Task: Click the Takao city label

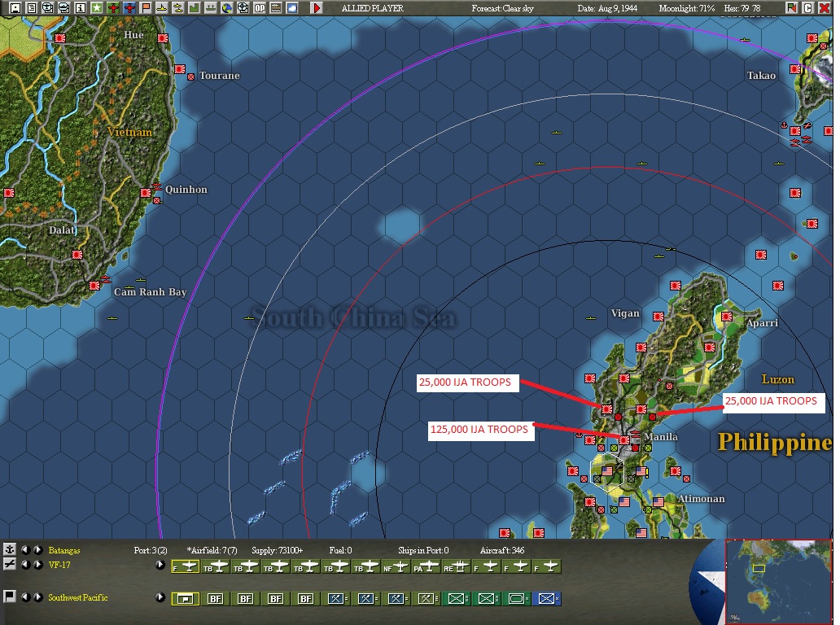Action: 761,76
